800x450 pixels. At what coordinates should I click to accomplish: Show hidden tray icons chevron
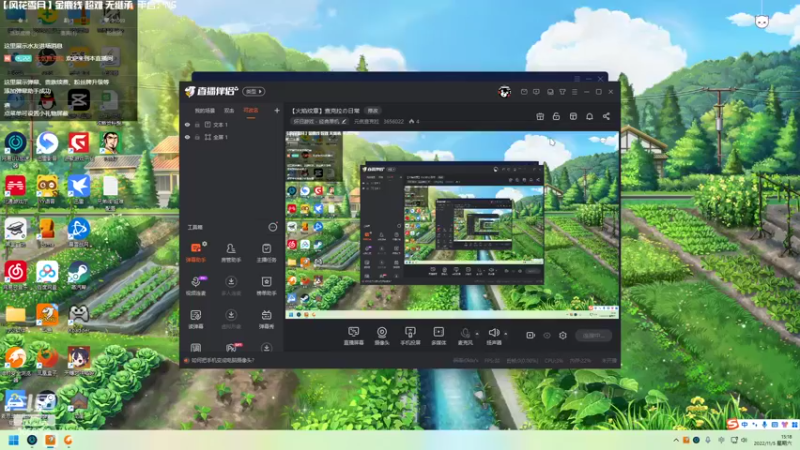coord(676,440)
